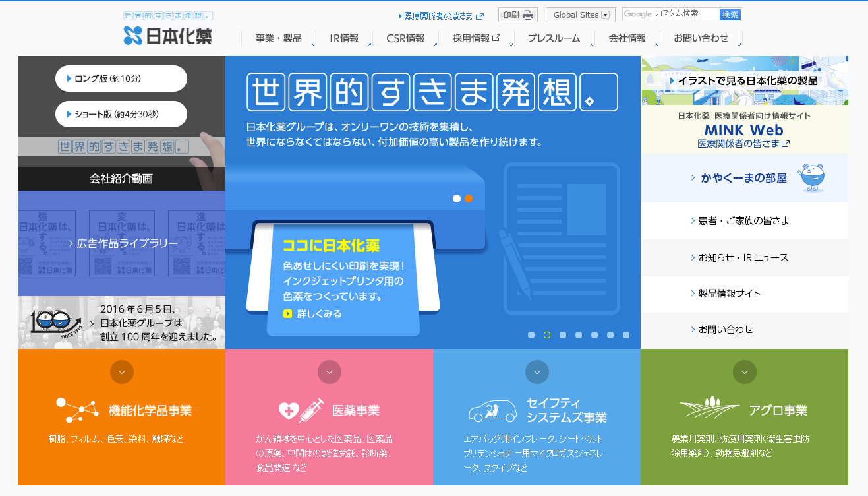
Task: Open イラストで見る日本化薬の製品 banner
Action: click(x=745, y=80)
